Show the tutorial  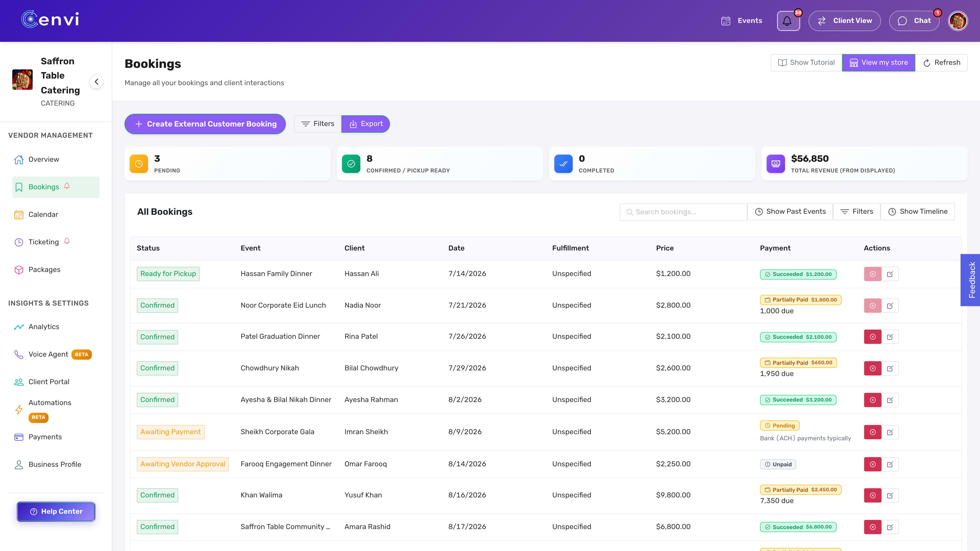point(806,63)
